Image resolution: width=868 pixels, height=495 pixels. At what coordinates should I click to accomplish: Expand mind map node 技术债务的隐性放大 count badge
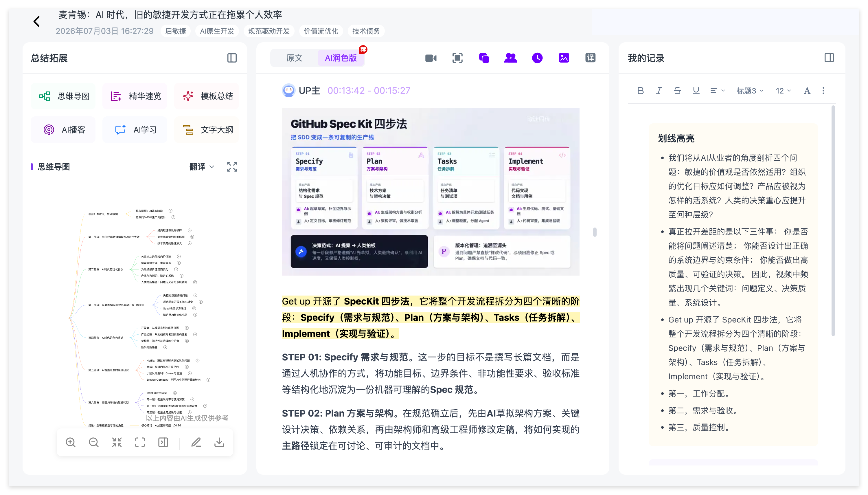coord(190,243)
